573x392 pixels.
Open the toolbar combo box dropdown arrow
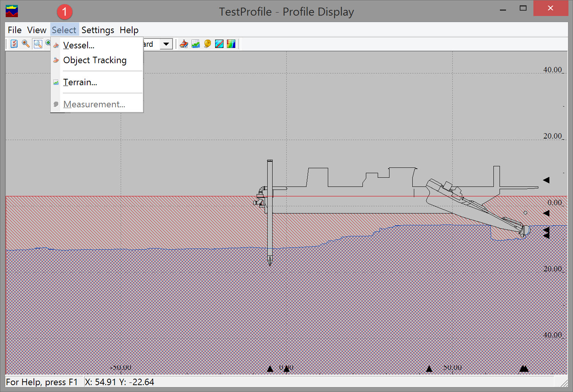pos(166,44)
